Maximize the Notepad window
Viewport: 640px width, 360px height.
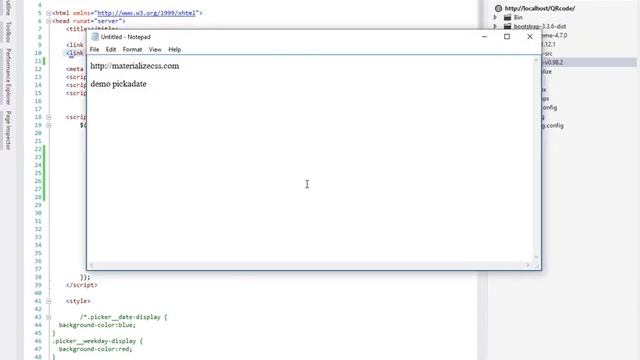507,37
